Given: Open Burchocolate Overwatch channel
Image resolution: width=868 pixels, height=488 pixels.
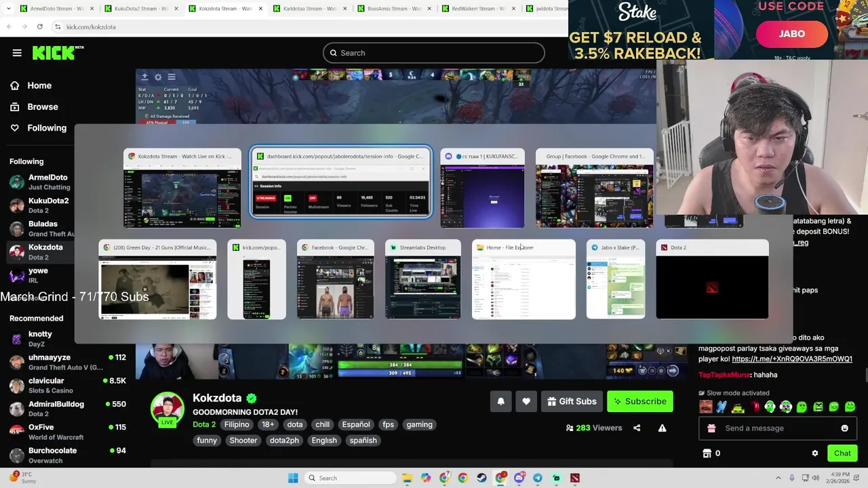Looking at the screenshot, I should pos(66,455).
